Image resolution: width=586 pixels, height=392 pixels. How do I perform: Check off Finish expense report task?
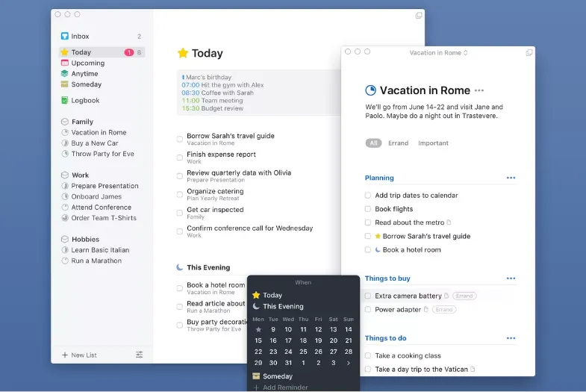[180, 158]
